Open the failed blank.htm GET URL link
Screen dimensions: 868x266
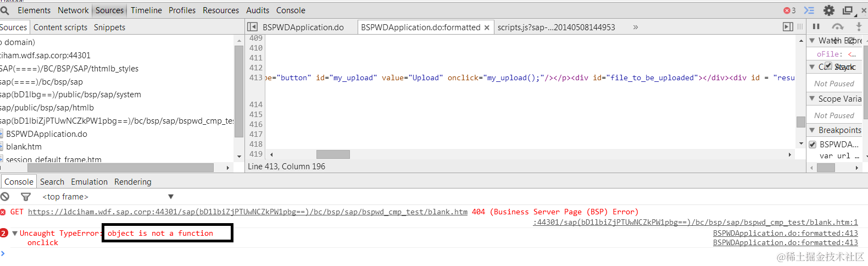pos(248,212)
